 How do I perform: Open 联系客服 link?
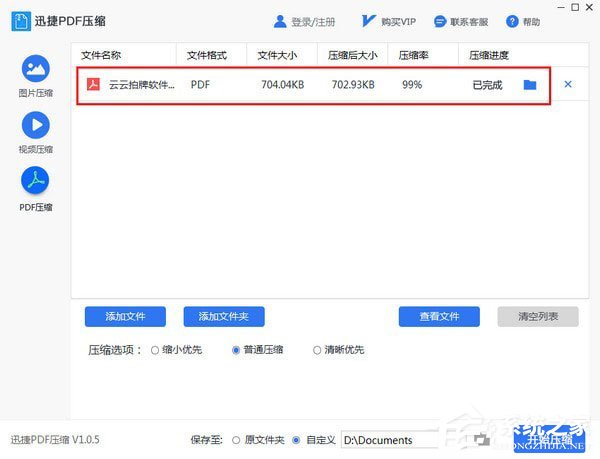click(x=469, y=22)
